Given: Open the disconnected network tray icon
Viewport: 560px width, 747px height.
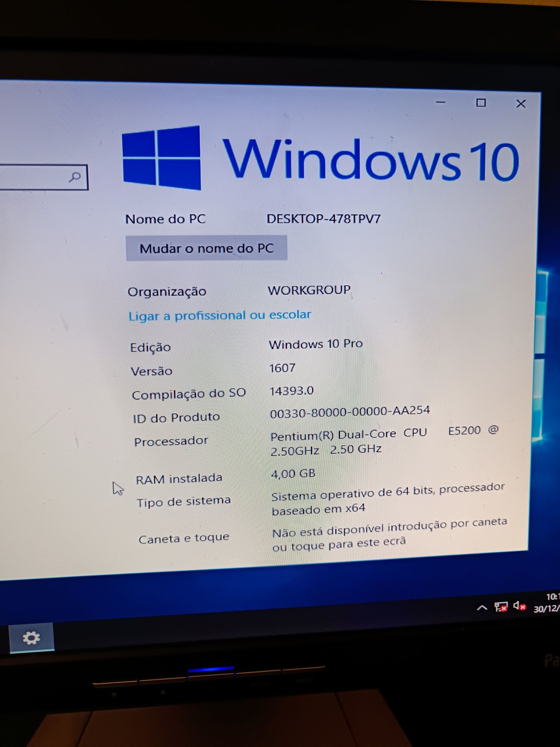Looking at the screenshot, I should [x=501, y=607].
